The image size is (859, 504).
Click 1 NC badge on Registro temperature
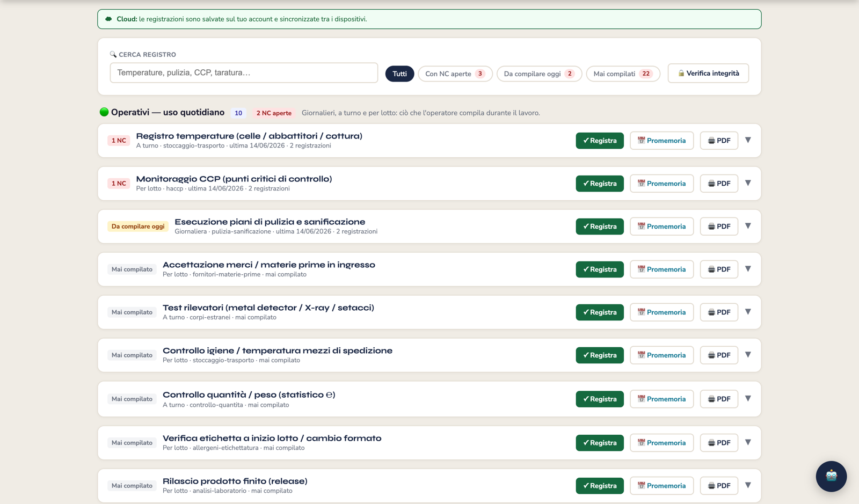tap(119, 141)
